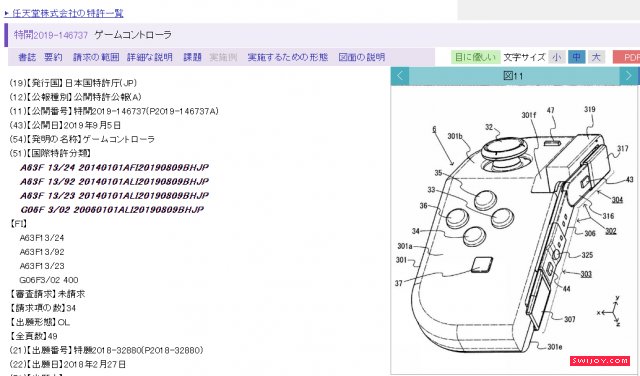The height and width of the screenshot is (376, 640).
Task: Jump to 詳細な説明 section
Action: tap(150, 57)
